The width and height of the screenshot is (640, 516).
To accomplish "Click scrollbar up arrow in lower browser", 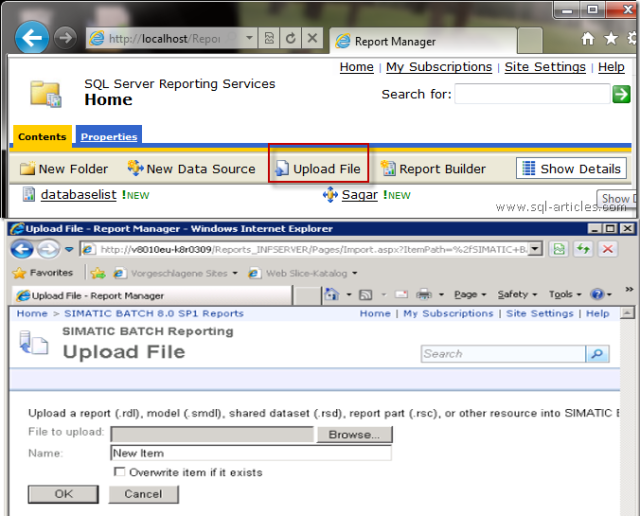I will 627,313.
